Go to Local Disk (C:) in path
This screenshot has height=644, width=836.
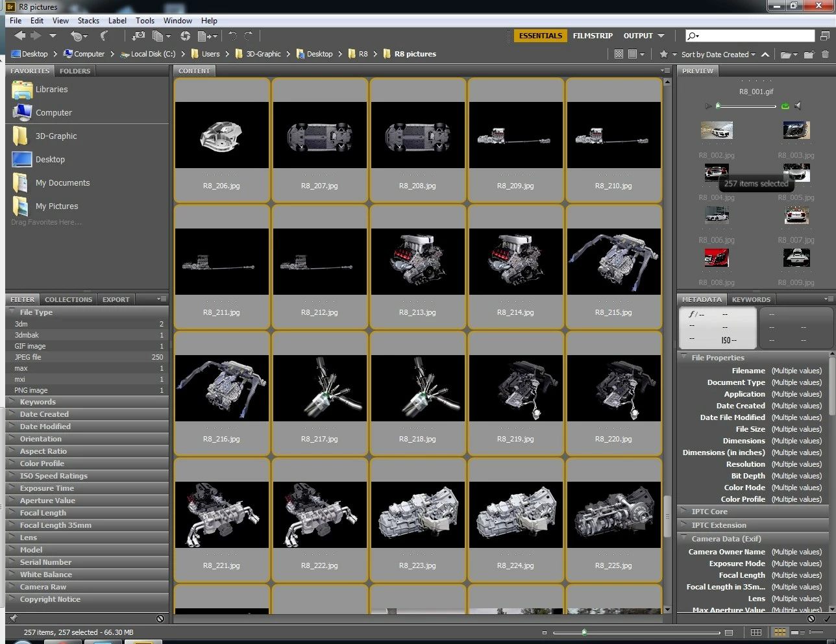tap(147, 54)
